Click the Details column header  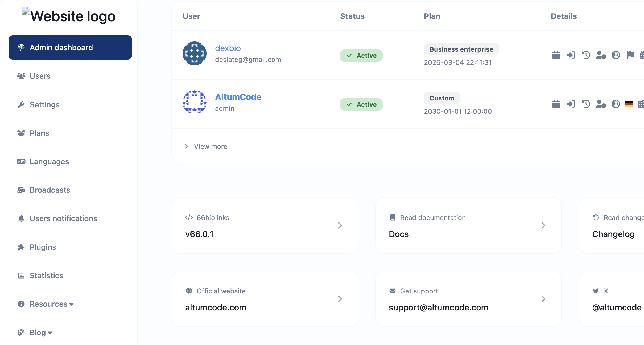click(564, 16)
